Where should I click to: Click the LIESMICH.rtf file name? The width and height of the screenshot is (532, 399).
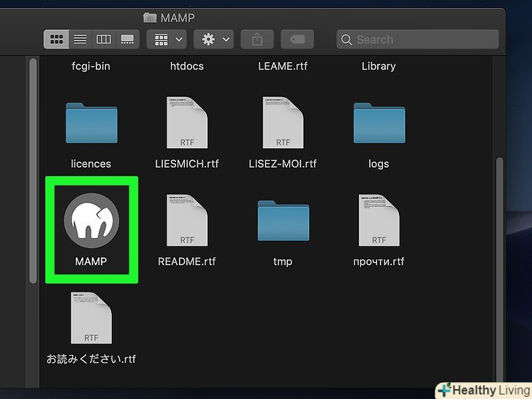coord(187,164)
